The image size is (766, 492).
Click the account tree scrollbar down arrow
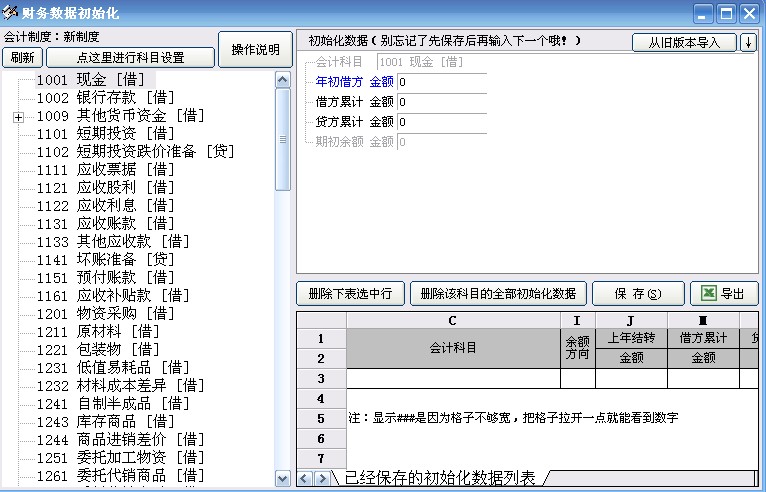click(283, 478)
